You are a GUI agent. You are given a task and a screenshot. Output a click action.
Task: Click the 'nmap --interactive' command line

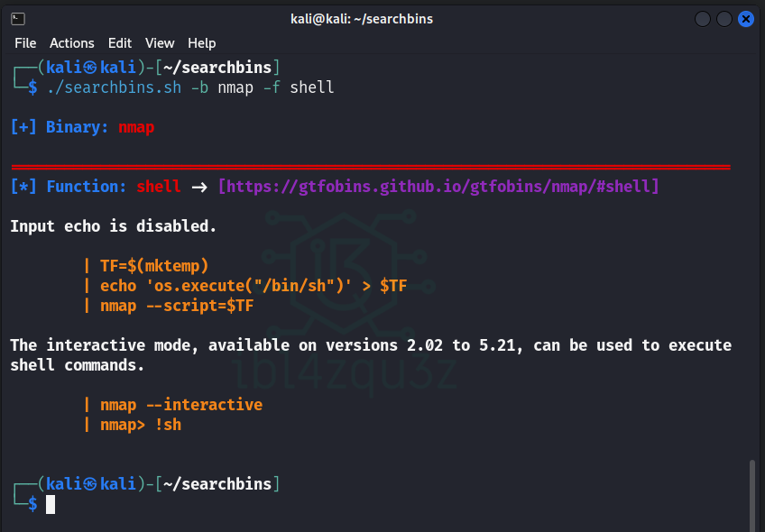[181, 404]
